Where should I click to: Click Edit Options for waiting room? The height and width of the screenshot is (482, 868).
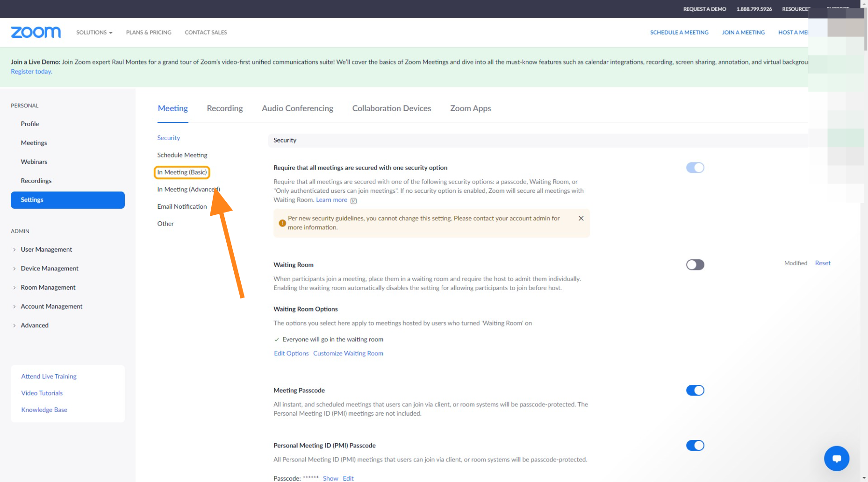pyautogui.click(x=291, y=353)
